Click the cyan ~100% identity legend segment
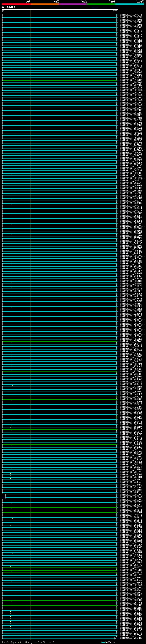The image size is (146, 644). [130, 4]
